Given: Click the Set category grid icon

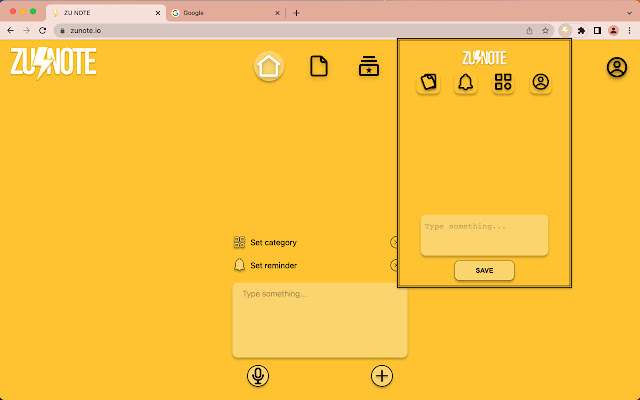Looking at the screenshot, I should [239, 242].
